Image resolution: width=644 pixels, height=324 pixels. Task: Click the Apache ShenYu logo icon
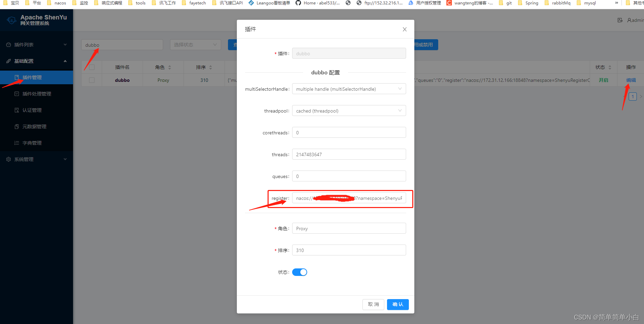(12, 20)
